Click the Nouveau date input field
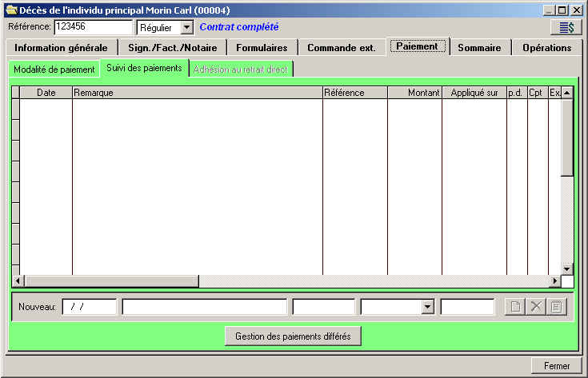 [x=89, y=307]
